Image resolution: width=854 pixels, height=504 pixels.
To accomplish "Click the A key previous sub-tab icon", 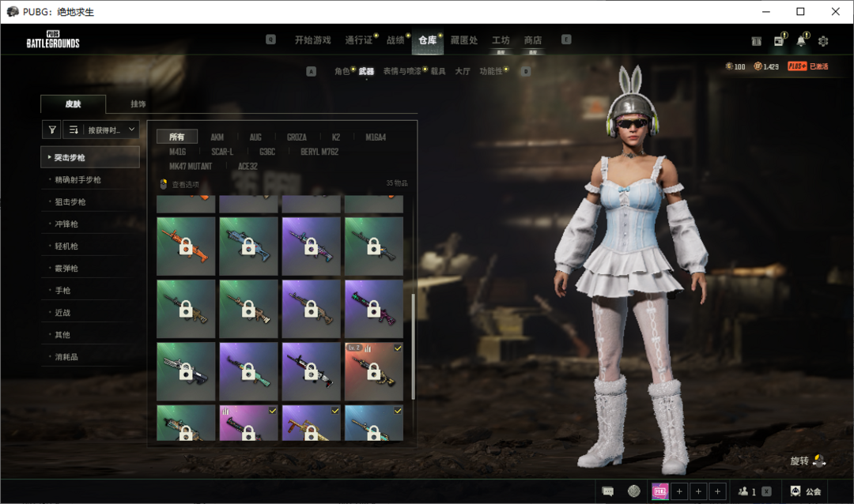I will click(x=311, y=71).
